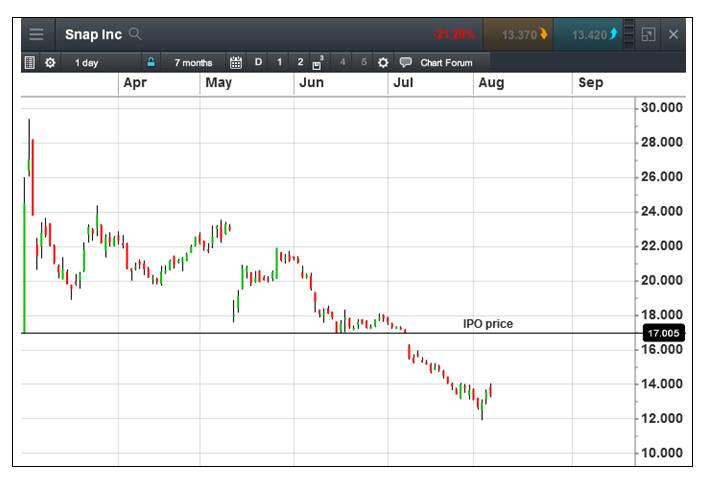Viewport: 707px width, 480px height.
Task: Select saved layout 1
Action: click(x=279, y=62)
